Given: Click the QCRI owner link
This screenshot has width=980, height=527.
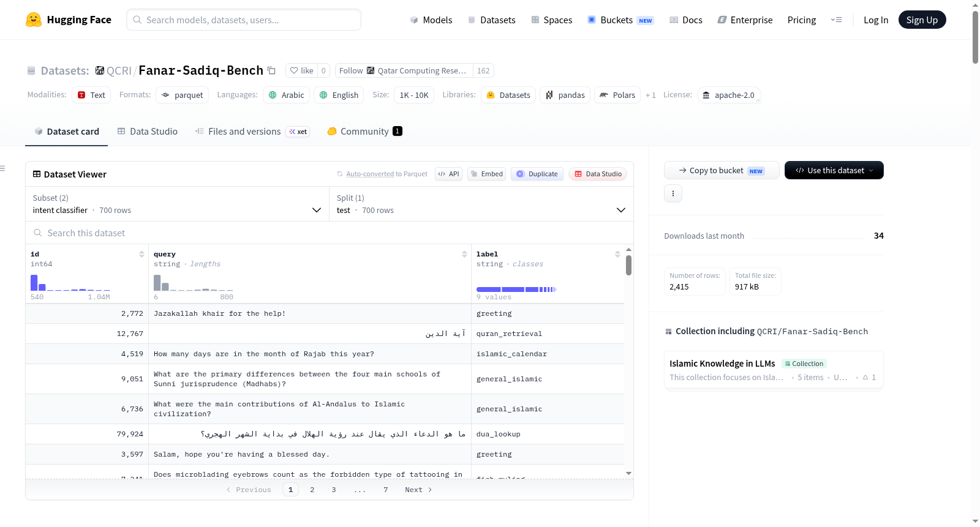Looking at the screenshot, I should [x=119, y=70].
